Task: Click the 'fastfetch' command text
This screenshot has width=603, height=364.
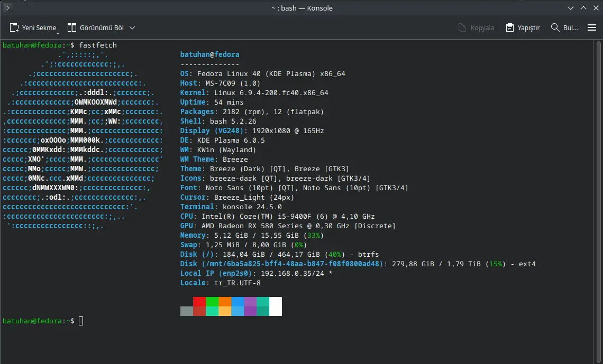Action: click(x=98, y=45)
